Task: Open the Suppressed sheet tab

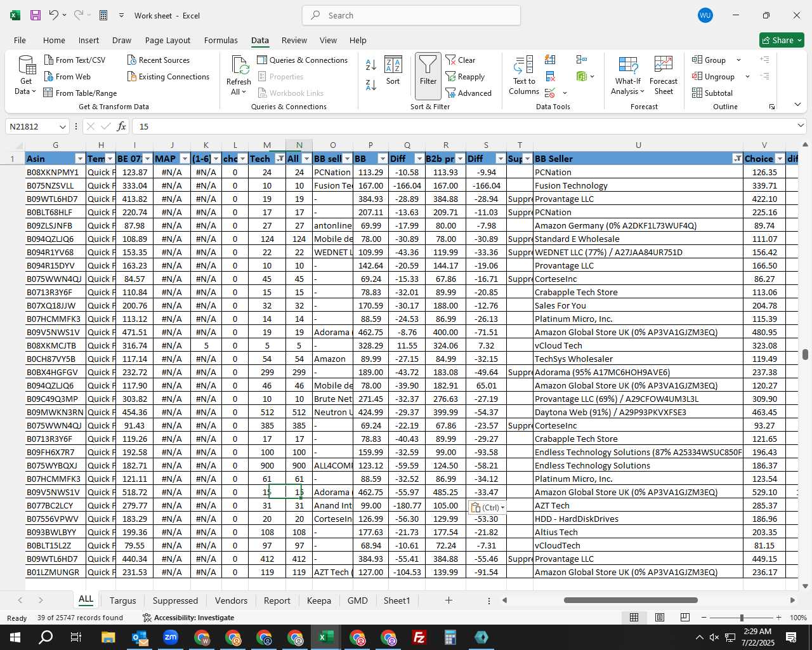Action: click(x=175, y=600)
